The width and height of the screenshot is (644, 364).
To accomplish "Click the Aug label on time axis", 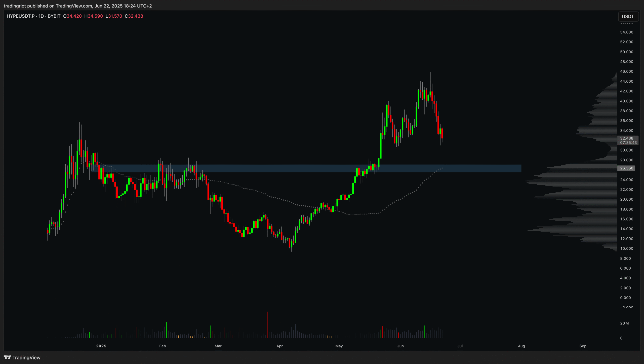I will pos(521,346).
